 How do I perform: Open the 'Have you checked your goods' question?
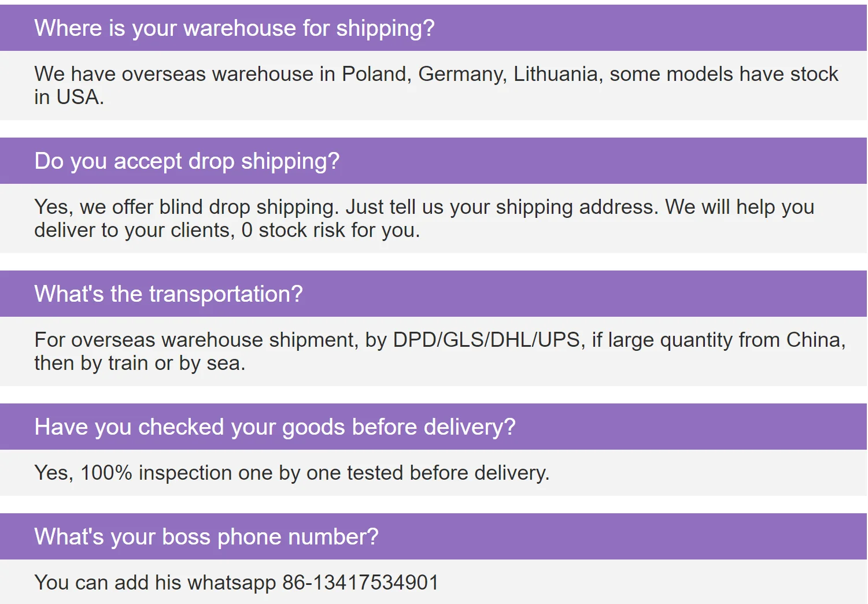pos(275,427)
